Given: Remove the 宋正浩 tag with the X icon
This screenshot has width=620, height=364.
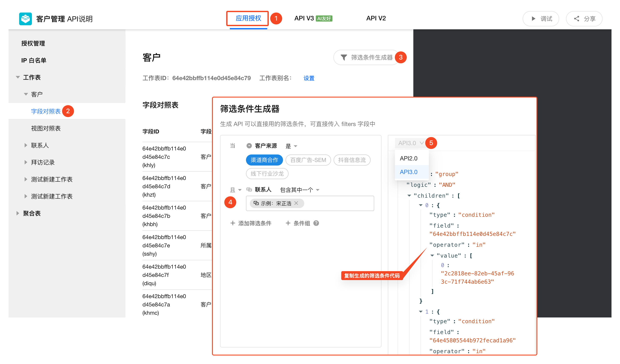Looking at the screenshot, I should [x=296, y=203].
